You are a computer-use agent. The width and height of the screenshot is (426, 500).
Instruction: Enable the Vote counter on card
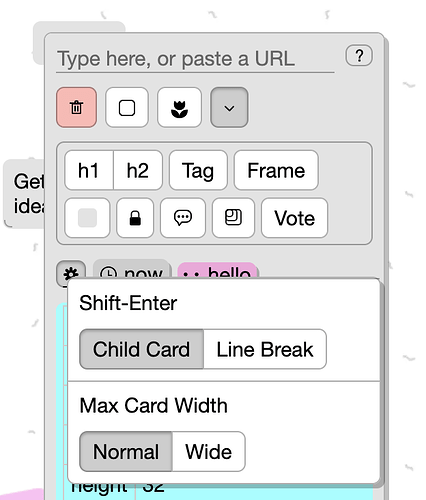295,218
